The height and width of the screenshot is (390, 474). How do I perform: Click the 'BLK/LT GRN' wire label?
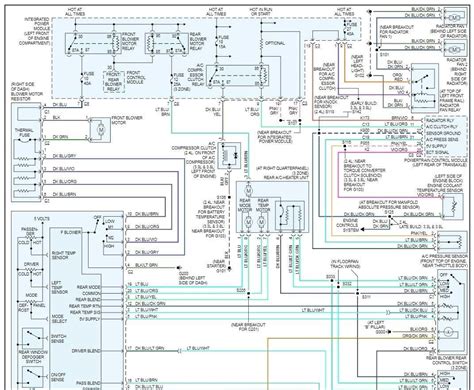point(146,265)
